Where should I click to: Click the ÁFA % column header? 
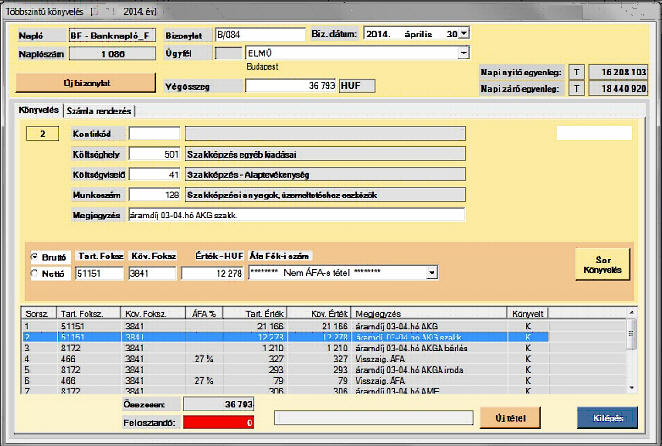[x=204, y=313]
